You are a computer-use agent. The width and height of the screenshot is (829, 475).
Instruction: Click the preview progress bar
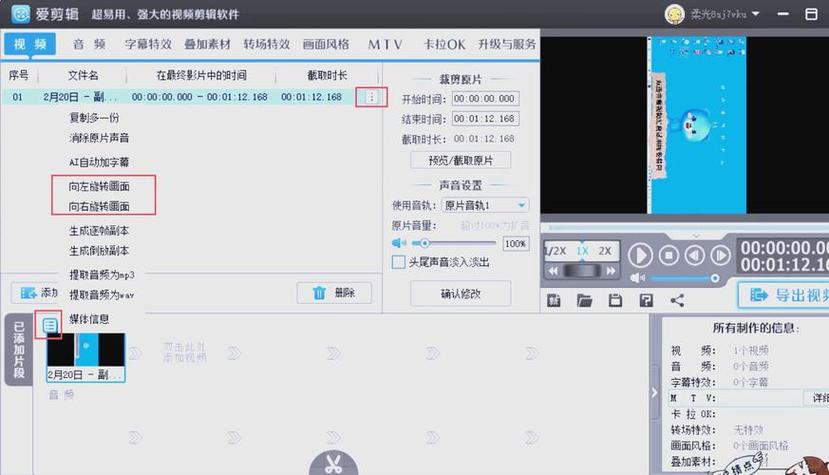click(687, 227)
